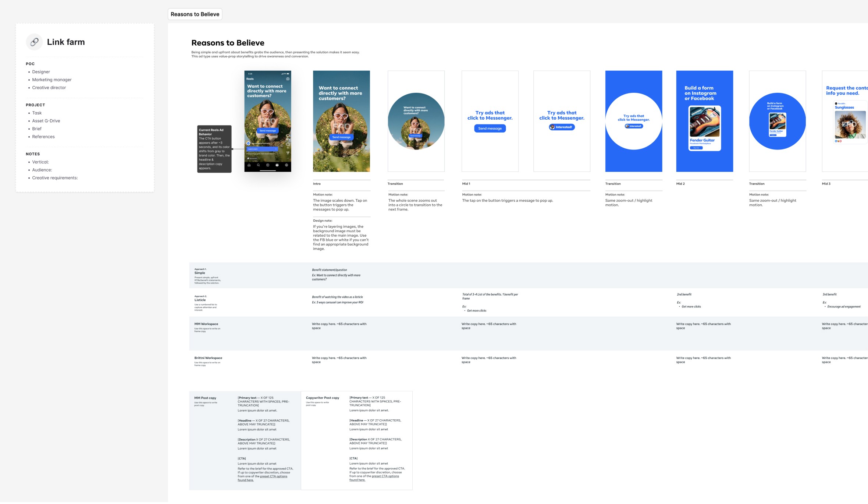
Task: Click the home icon in phone mockup navbar
Action: pyautogui.click(x=249, y=165)
